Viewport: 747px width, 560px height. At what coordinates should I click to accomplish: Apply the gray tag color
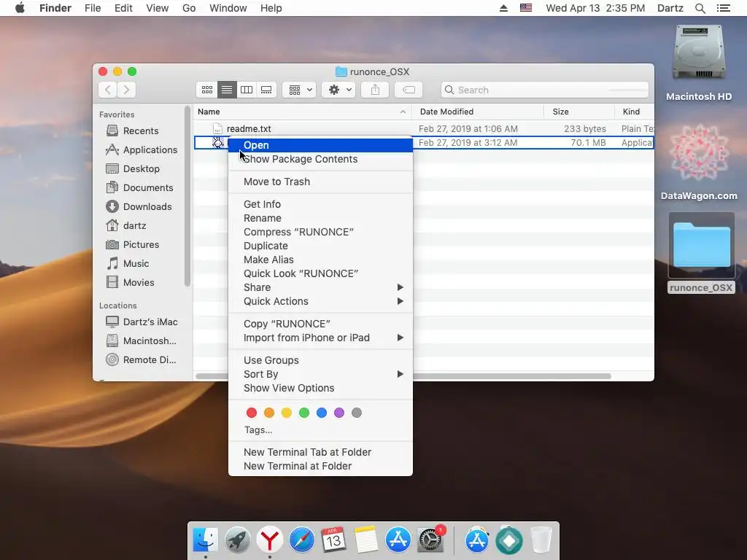(356, 413)
